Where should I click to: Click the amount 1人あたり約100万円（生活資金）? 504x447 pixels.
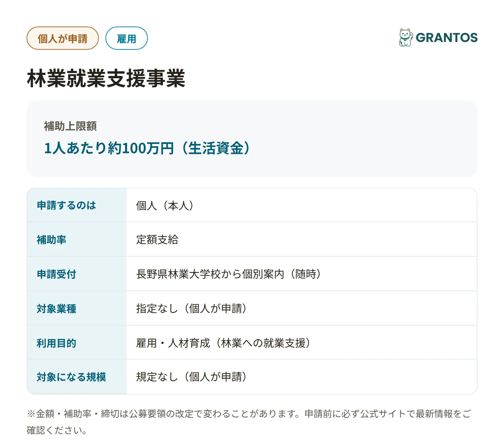147,148
